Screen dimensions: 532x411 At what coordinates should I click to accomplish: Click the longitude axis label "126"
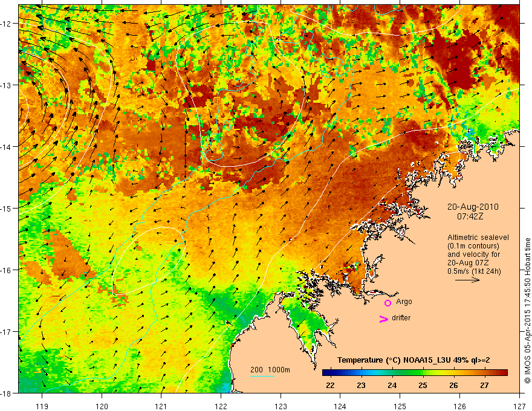click(x=459, y=406)
